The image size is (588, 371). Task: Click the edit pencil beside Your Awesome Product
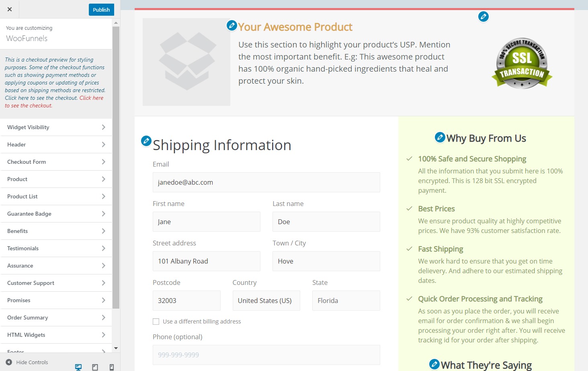coord(232,25)
